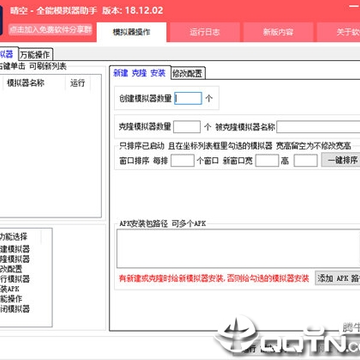Focus the 克隆模拟器数量 input field

[187, 127]
